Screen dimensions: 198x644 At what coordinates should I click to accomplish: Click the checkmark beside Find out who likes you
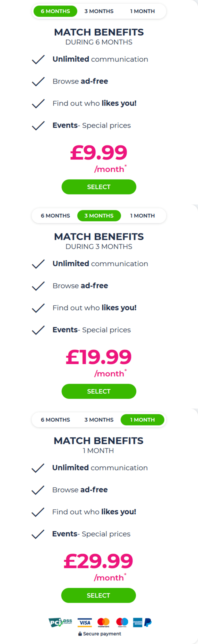(x=38, y=104)
